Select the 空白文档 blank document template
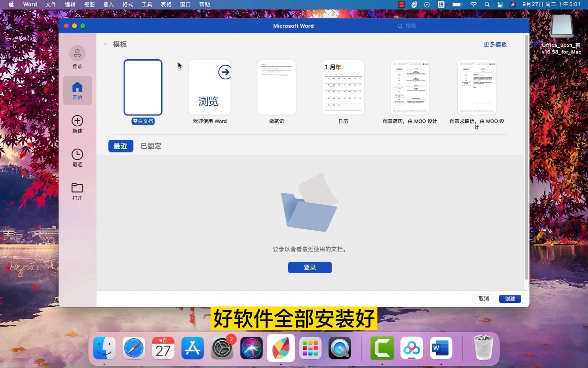Image resolution: width=588 pixels, height=368 pixels. [143, 88]
